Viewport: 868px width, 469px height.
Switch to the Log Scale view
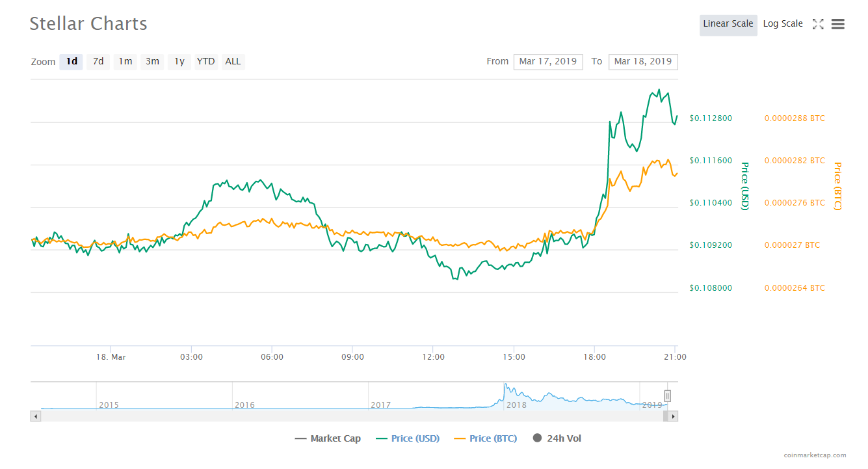(x=783, y=23)
